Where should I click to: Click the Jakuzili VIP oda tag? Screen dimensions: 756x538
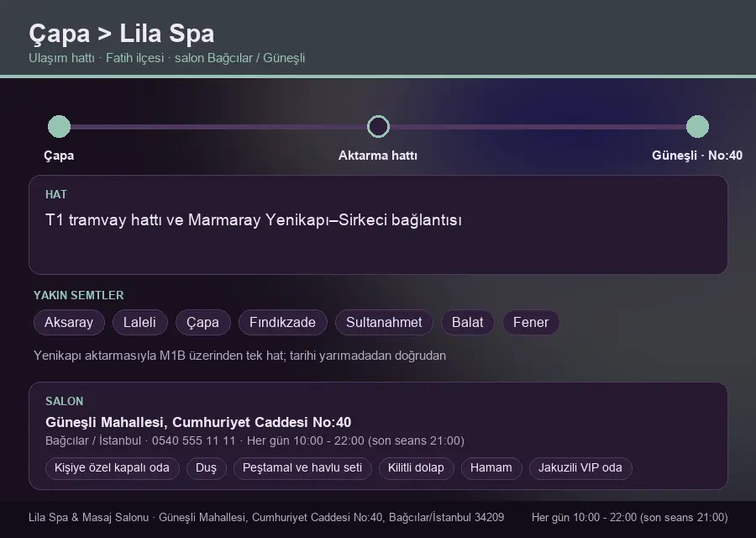coord(580,468)
